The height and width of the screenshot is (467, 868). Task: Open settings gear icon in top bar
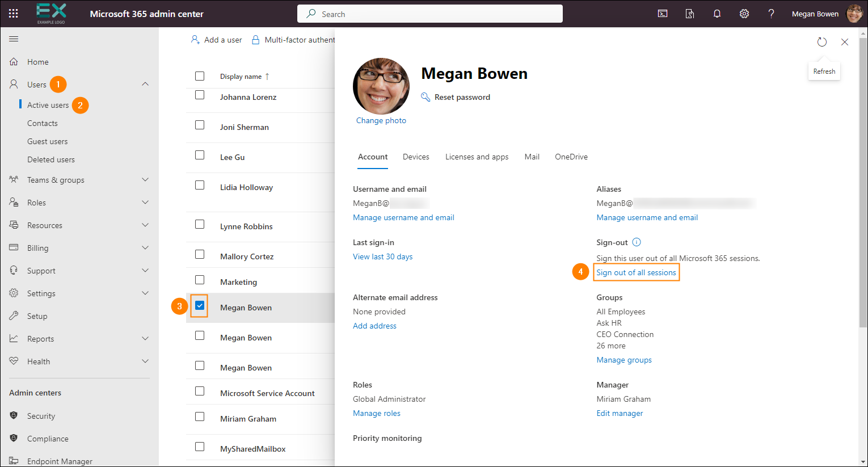tap(744, 14)
